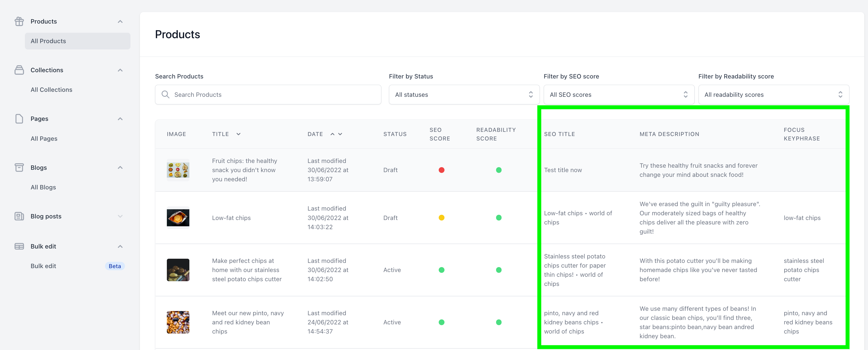
Task: Click the magnifier icon in search box
Action: point(165,95)
